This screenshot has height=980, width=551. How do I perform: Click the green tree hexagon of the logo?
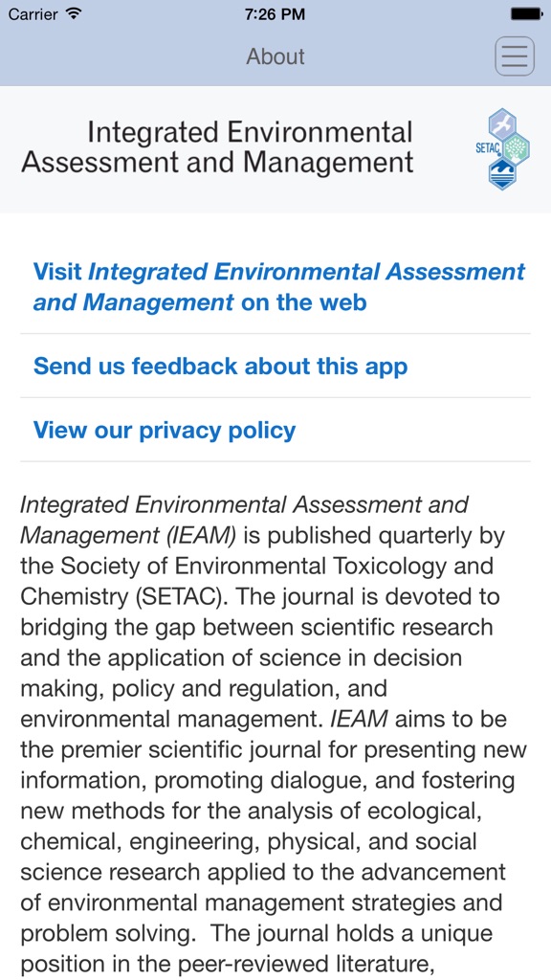[515, 148]
